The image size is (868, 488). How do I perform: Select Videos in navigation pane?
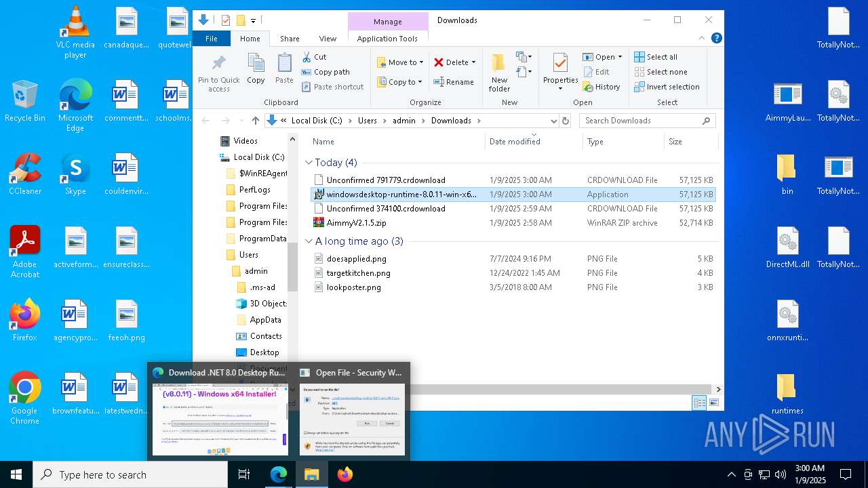[245, 141]
